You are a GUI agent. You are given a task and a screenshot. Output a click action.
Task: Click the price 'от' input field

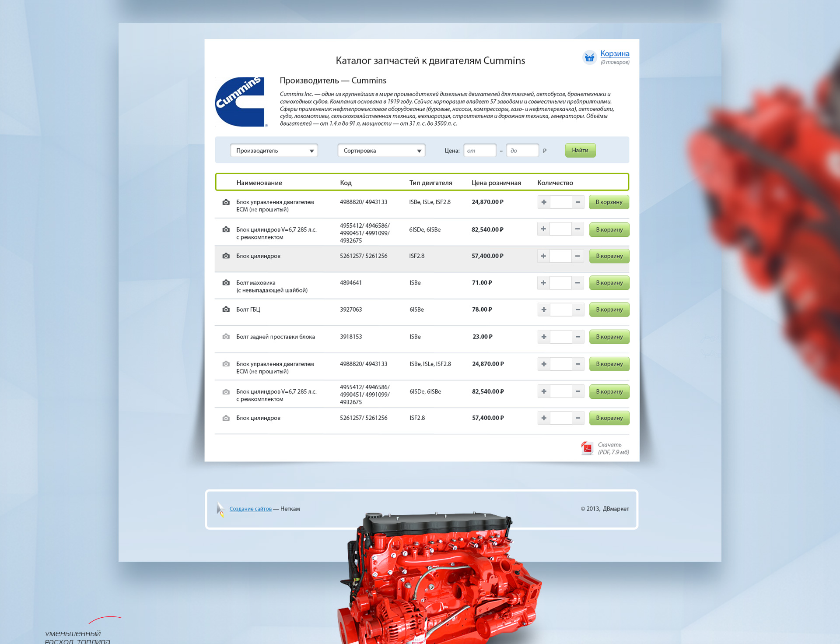click(479, 151)
